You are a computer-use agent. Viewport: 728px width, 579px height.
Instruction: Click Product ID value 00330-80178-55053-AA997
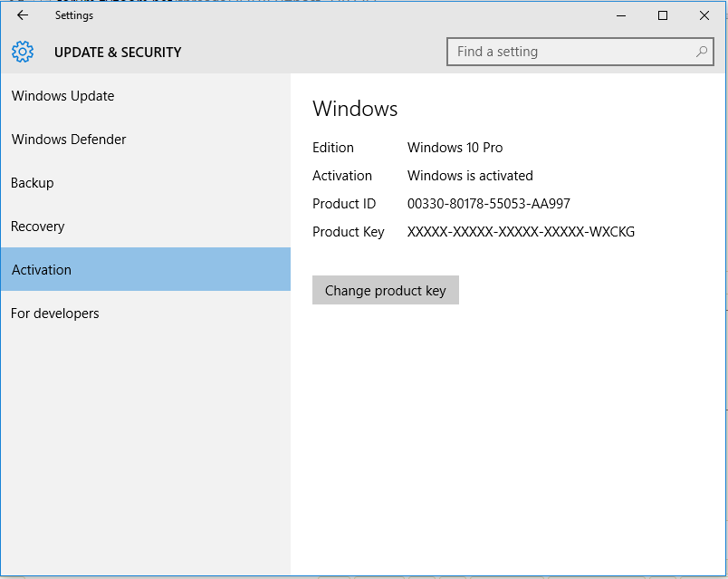point(488,204)
